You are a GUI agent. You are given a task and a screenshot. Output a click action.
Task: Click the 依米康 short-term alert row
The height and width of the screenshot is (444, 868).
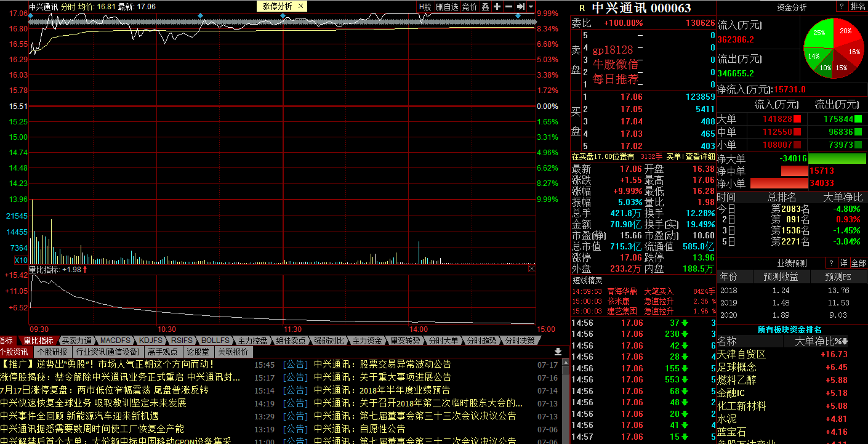644,301
